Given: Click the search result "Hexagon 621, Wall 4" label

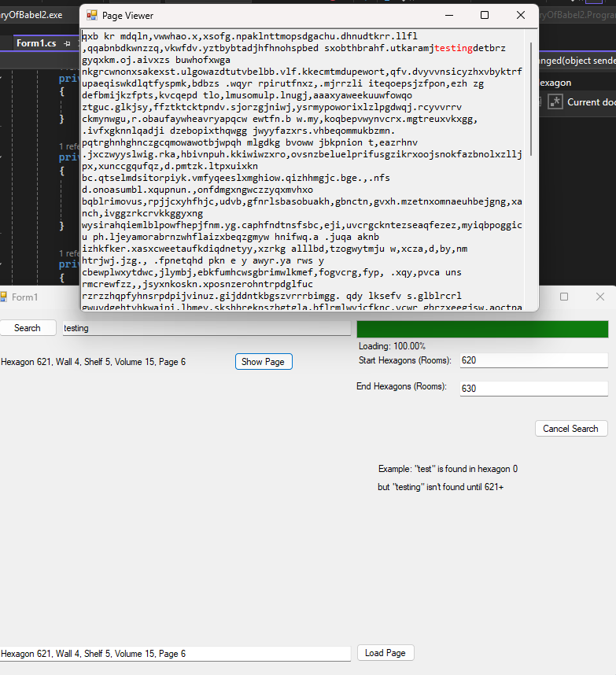Looking at the screenshot, I should (x=93, y=362).
